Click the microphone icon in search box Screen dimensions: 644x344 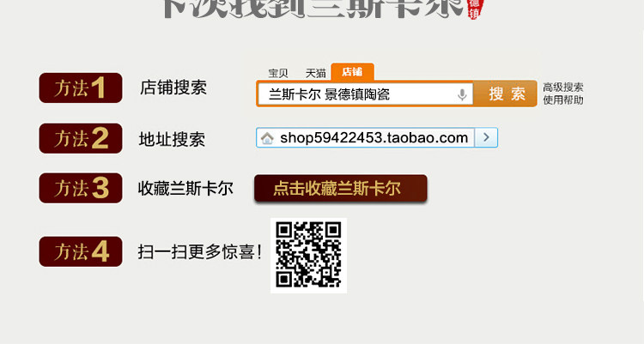pyautogui.click(x=462, y=95)
